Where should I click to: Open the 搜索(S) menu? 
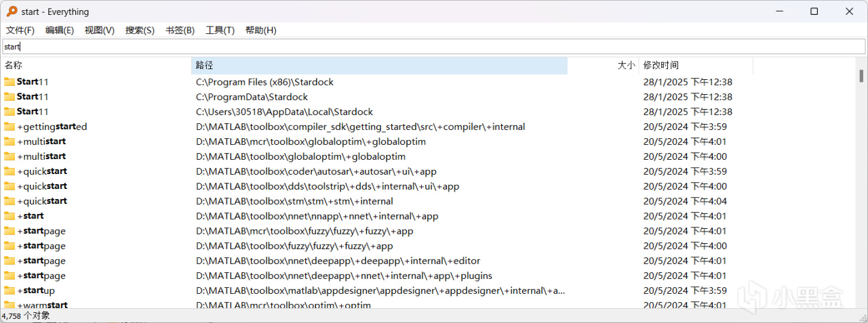tap(140, 30)
